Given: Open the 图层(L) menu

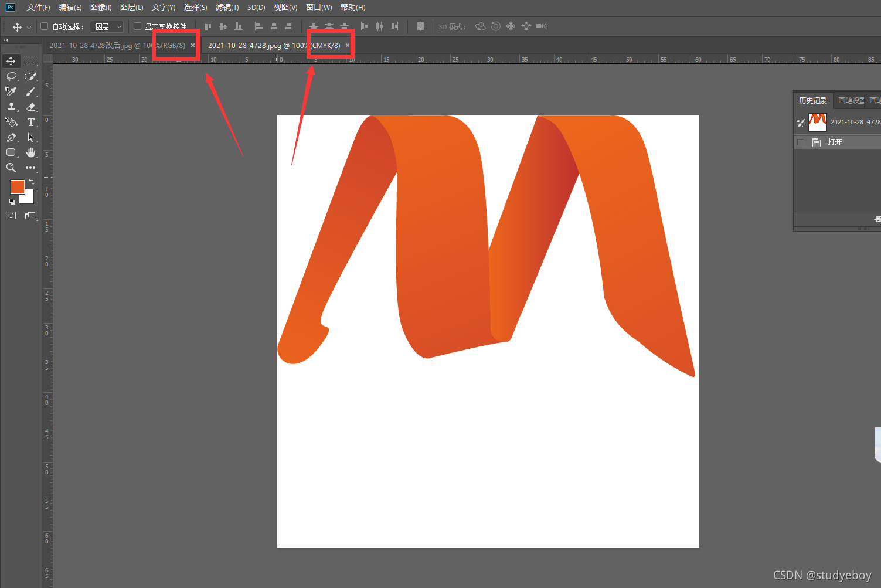Looking at the screenshot, I should coord(131,7).
